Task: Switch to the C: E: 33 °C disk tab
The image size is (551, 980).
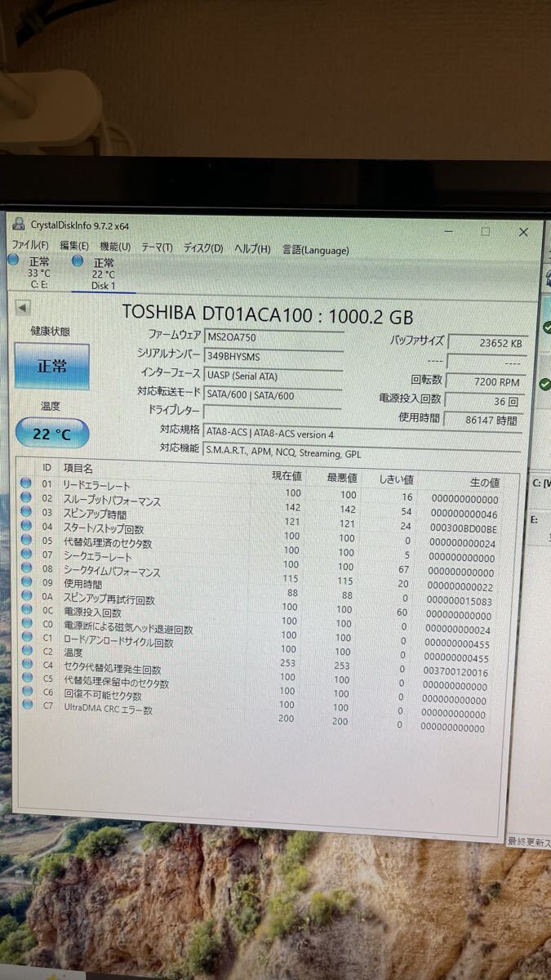Action: tap(38, 273)
